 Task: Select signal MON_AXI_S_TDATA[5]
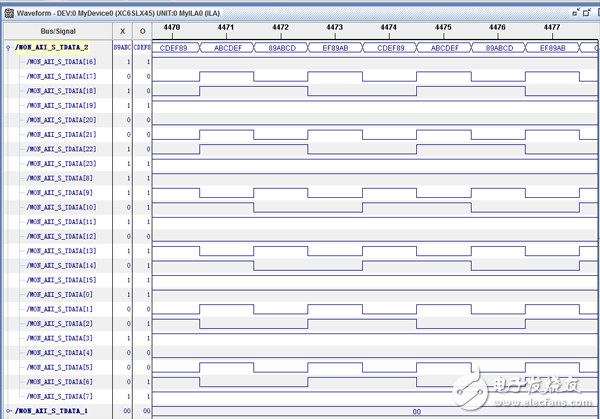tap(60, 367)
